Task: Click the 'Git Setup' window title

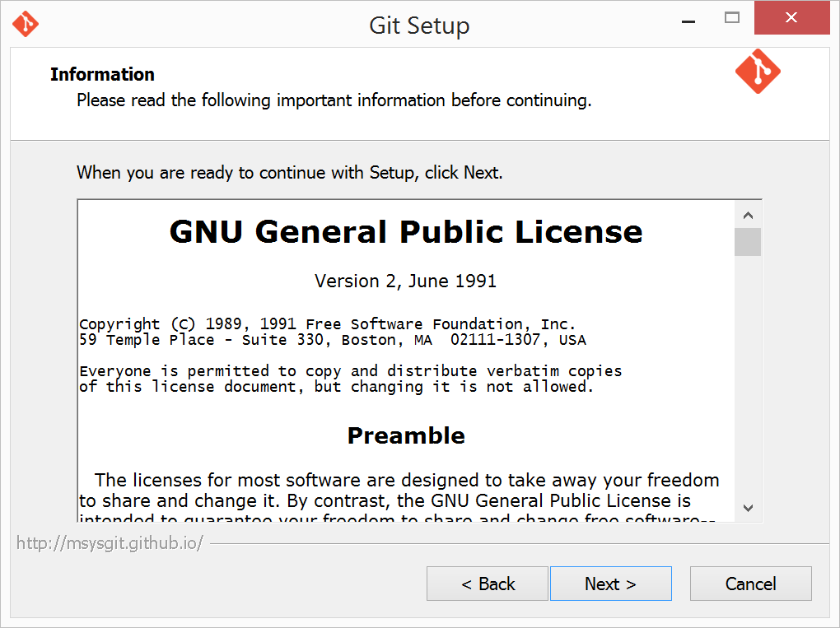Action: [x=419, y=26]
